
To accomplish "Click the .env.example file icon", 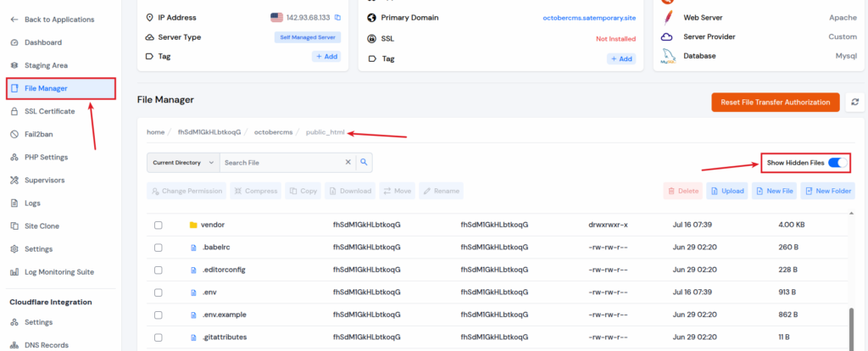I will [194, 315].
